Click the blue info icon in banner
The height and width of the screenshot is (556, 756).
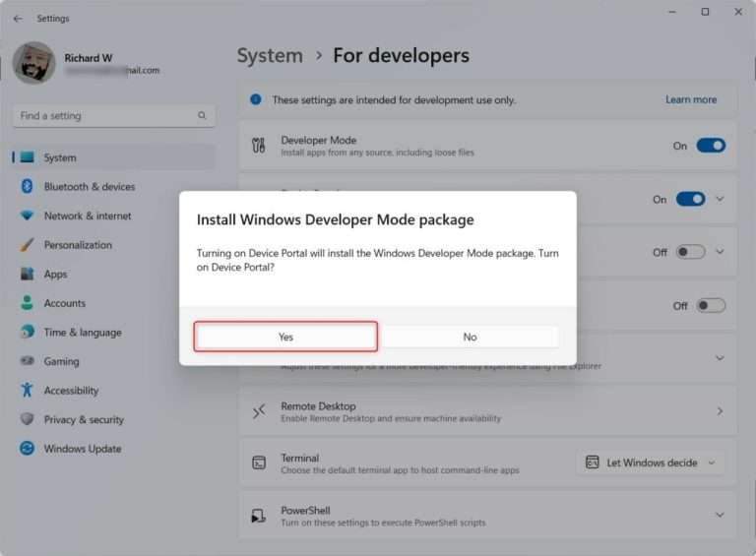[256, 99]
